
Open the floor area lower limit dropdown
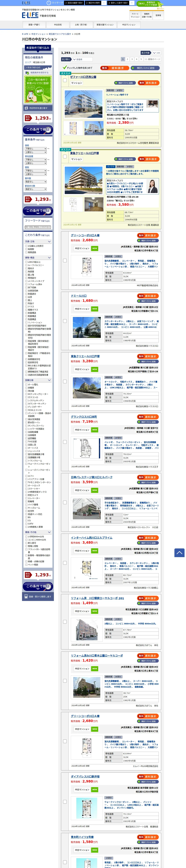coord(35,160)
